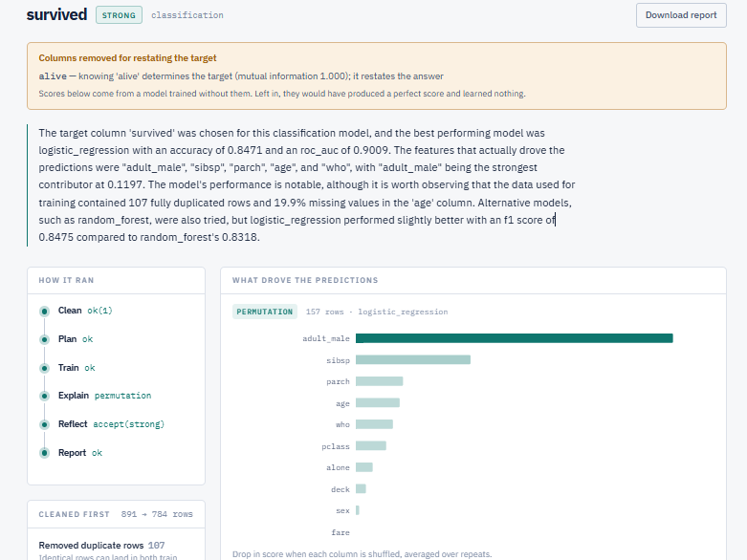This screenshot has height=560, width=747.
Task: Click the age importance bar
Action: [x=377, y=403]
